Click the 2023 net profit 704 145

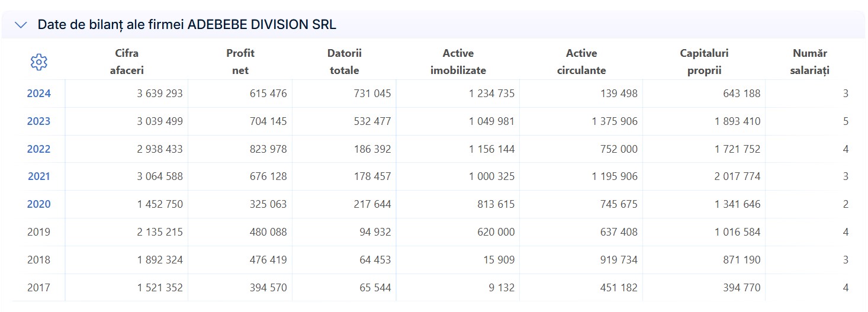click(268, 121)
